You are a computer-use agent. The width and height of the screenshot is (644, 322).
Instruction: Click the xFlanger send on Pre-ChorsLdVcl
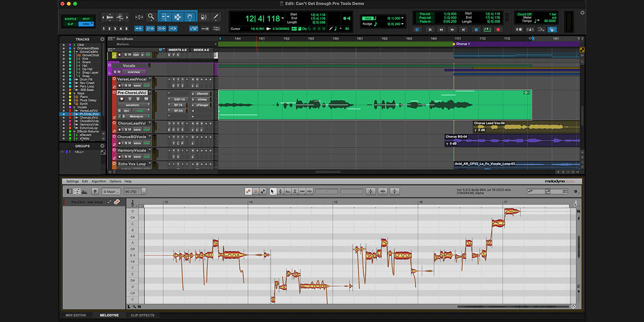click(x=203, y=105)
